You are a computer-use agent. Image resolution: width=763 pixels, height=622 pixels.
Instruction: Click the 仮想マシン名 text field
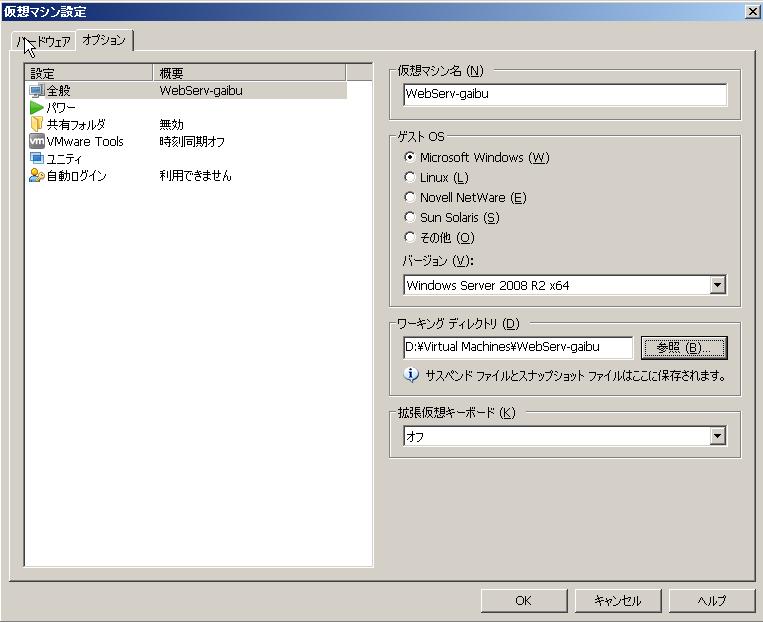[565, 94]
